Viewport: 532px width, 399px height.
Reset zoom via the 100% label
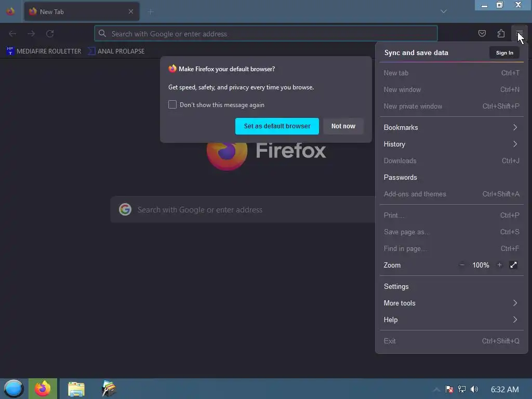(481, 265)
